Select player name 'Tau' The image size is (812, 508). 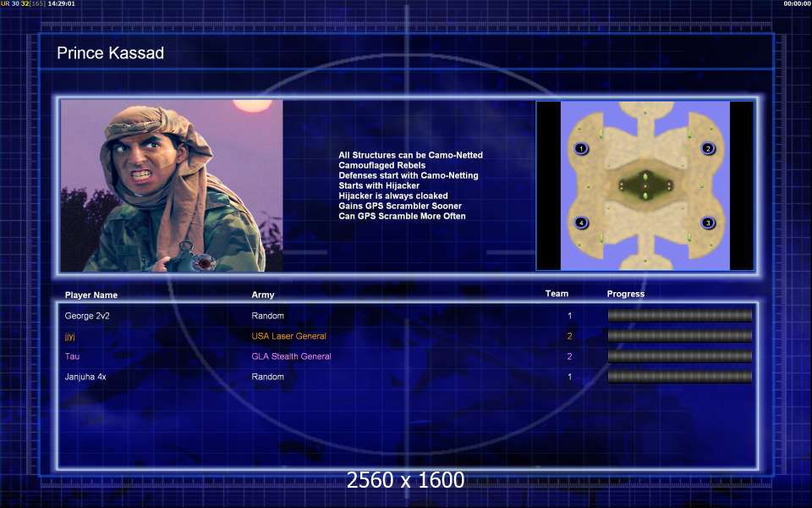tap(72, 356)
